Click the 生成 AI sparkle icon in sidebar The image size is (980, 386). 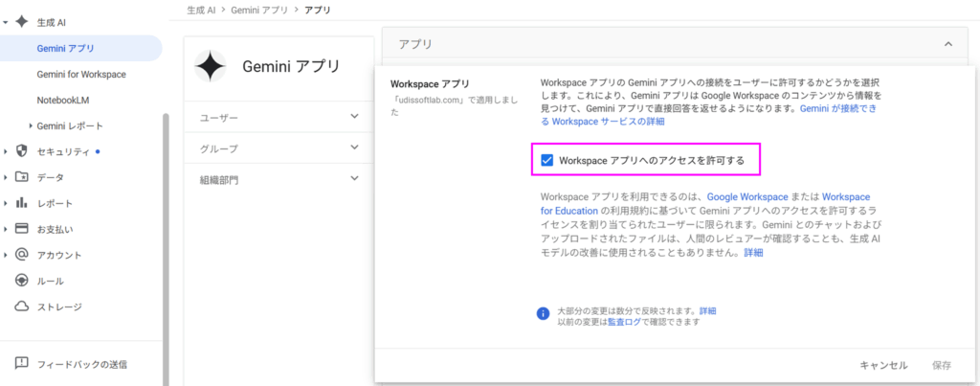click(x=22, y=22)
